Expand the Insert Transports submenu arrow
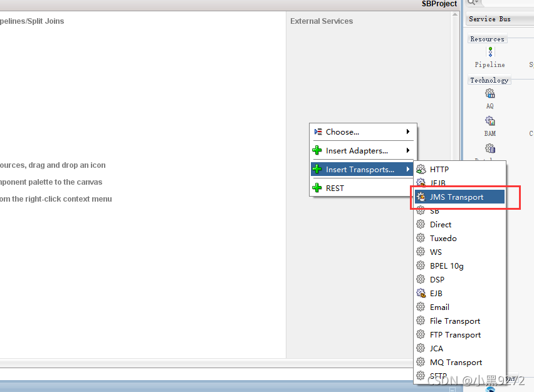Viewport: 534px width, 392px height. 408,169
